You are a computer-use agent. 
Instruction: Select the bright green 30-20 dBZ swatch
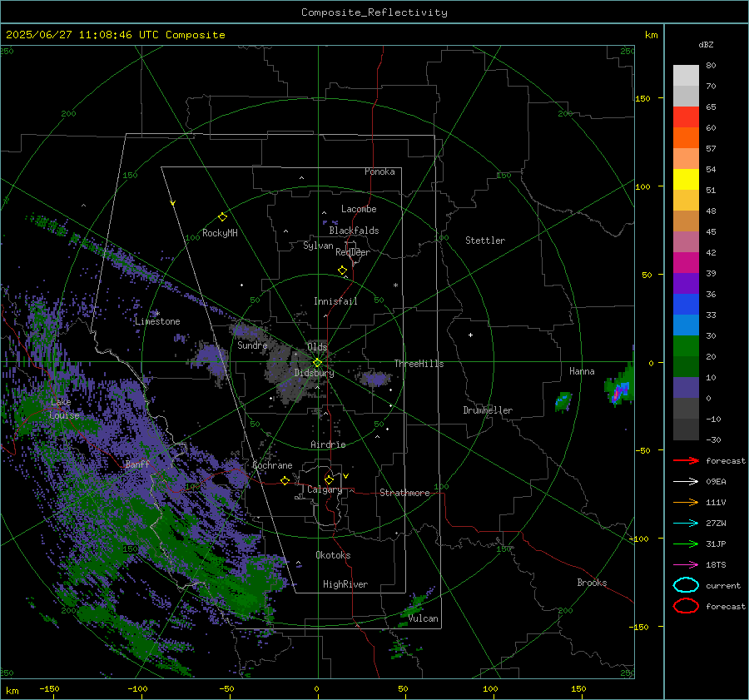pos(686,345)
